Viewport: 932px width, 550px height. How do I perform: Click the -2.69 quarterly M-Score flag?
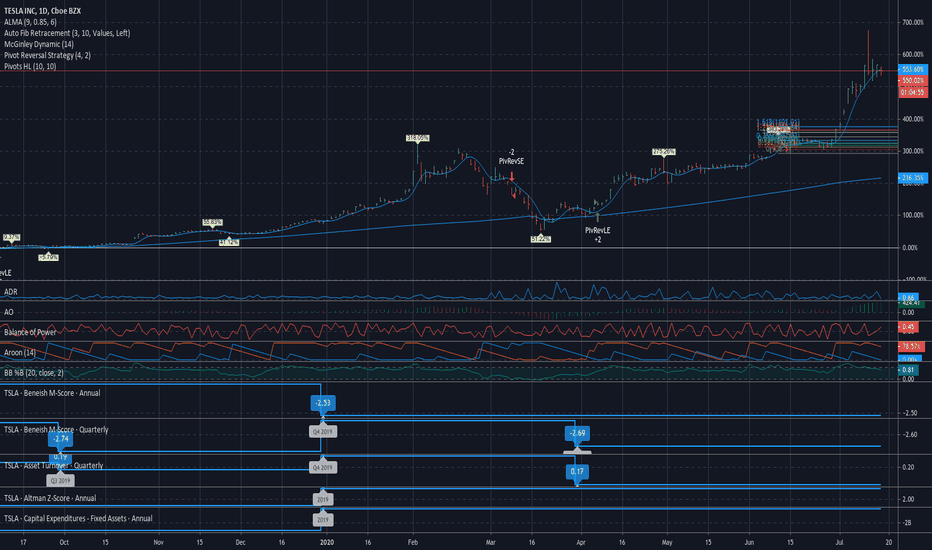(577, 433)
